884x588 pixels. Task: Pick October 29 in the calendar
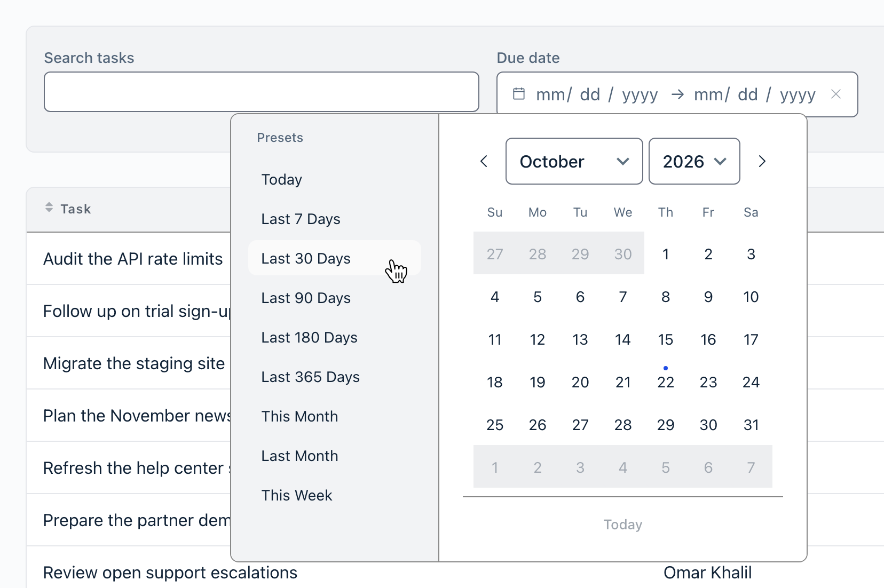click(666, 425)
